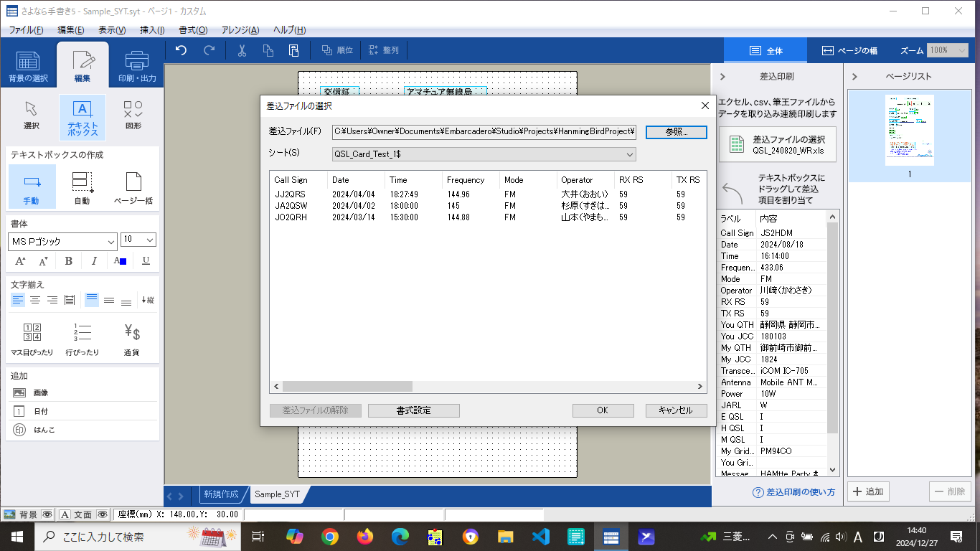Align text center horizontally

click(x=35, y=300)
